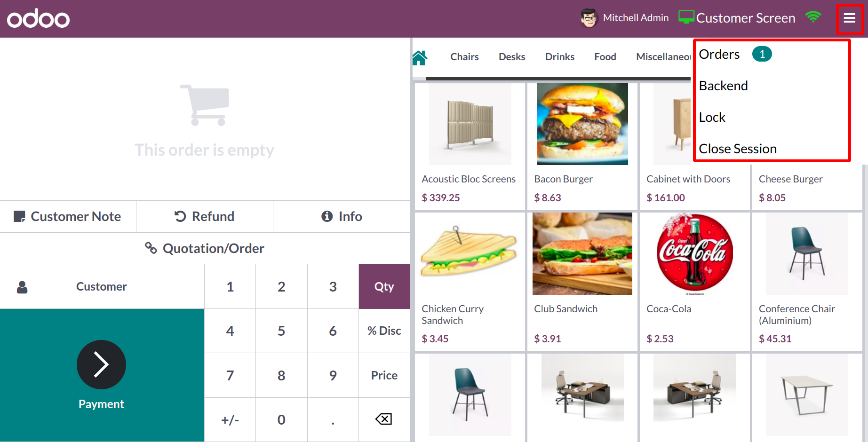
Task: Open the hamburger menu icon
Action: 849,18
